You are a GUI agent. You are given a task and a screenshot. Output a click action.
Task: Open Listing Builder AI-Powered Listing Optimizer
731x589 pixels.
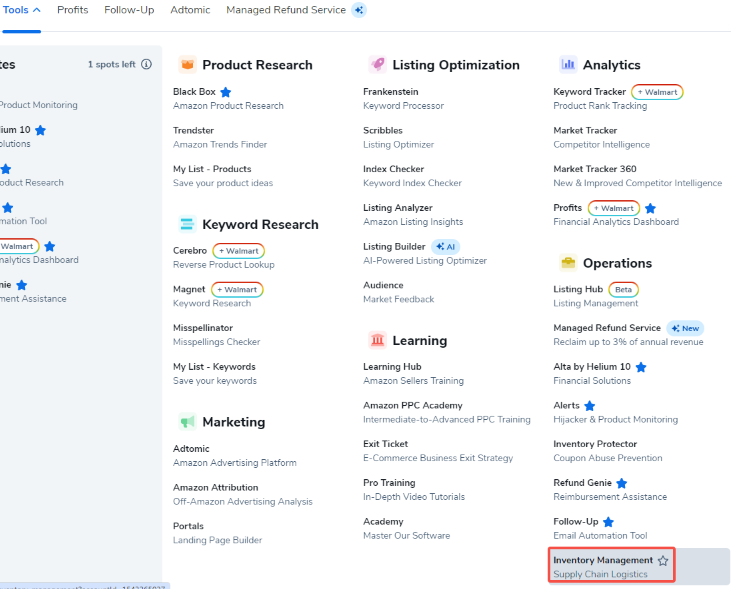(425, 253)
